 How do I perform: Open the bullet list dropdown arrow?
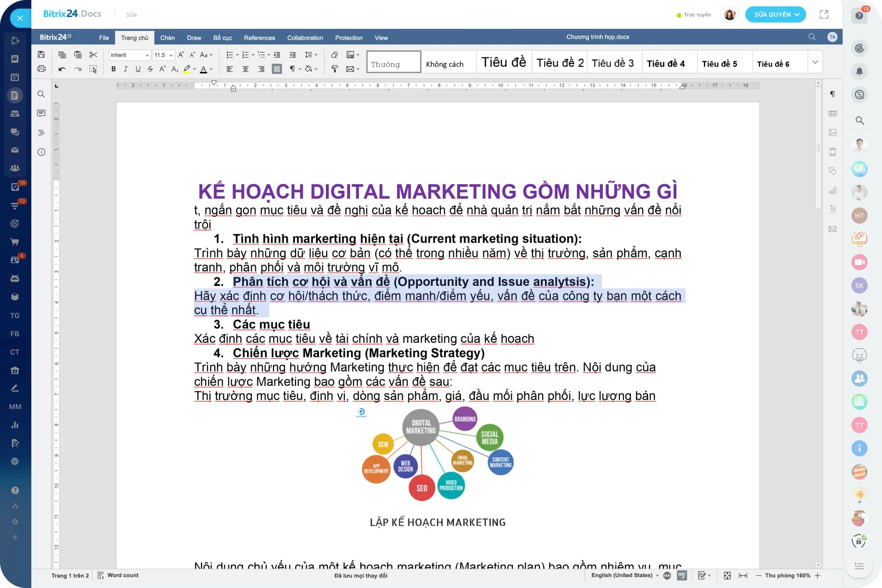[237, 55]
